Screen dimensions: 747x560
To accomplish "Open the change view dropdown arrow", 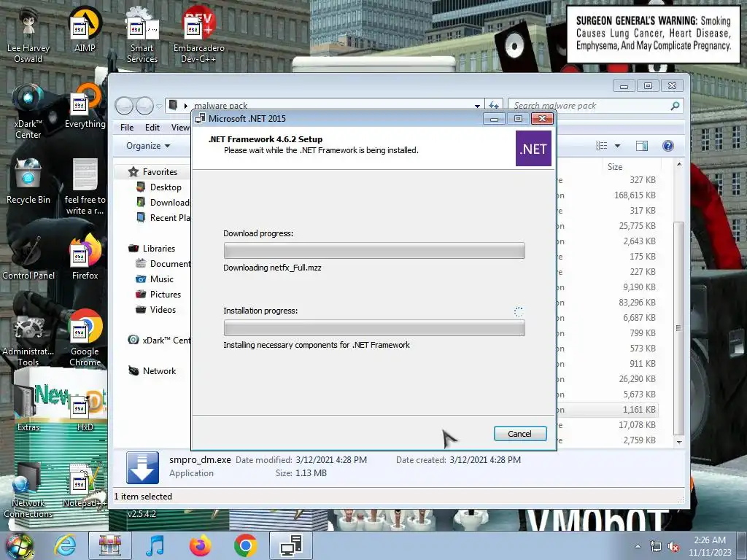I will pos(617,146).
